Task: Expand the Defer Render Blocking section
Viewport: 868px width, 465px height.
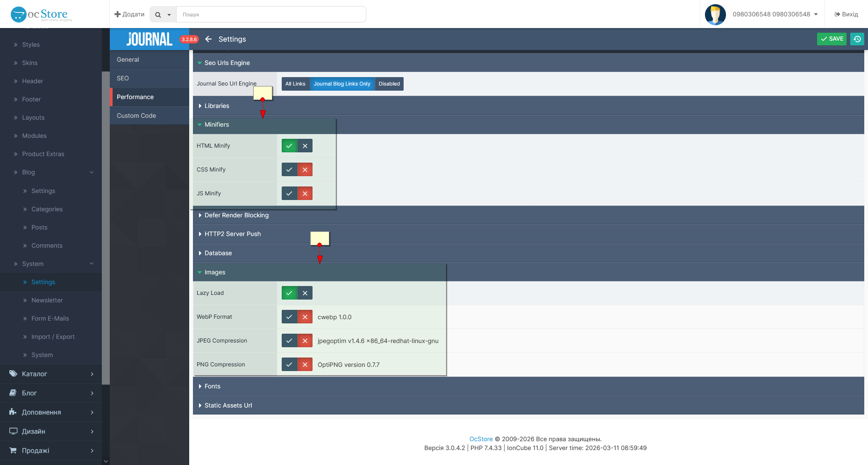Action: click(528, 215)
